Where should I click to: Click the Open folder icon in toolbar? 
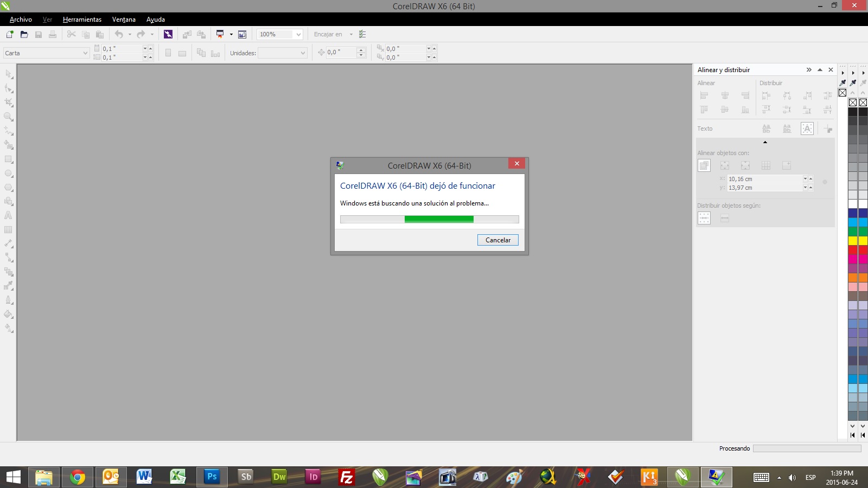(x=24, y=34)
